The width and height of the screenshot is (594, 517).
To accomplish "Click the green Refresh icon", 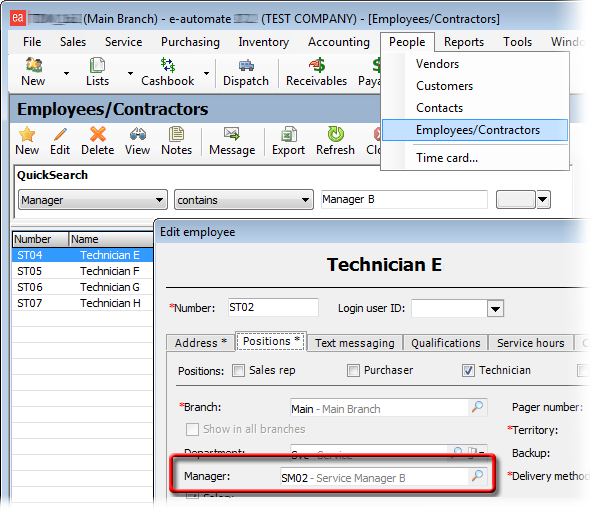I will click(335, 134).
